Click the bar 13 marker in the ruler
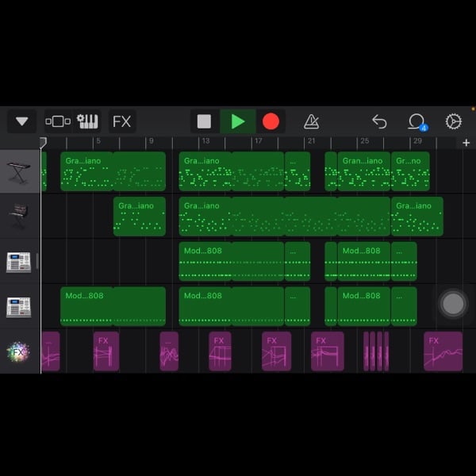 pos(205,142)
